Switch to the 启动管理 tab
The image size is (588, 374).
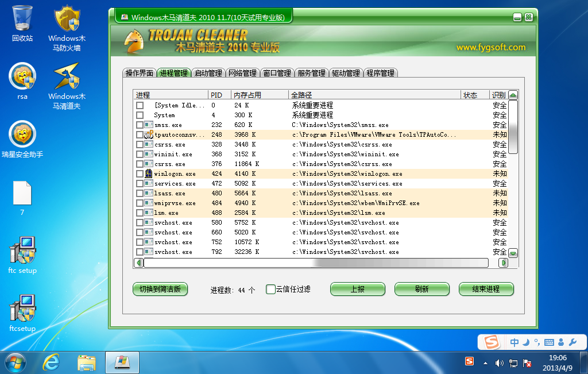208,73
